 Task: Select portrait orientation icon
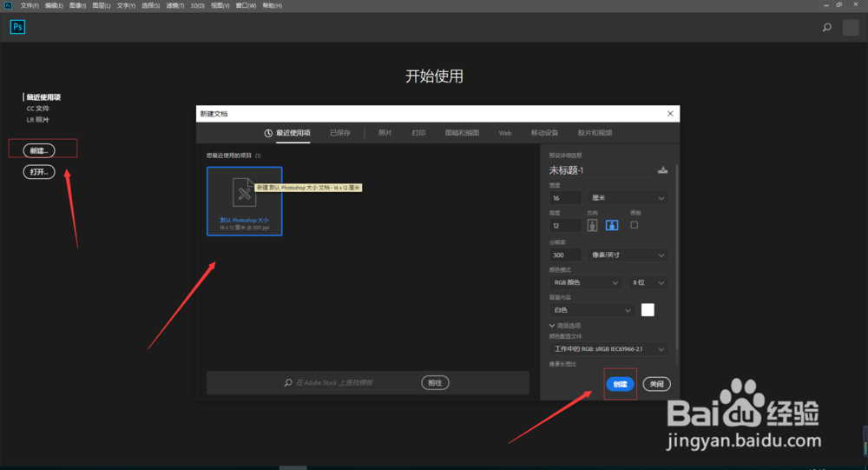[592, 225]
